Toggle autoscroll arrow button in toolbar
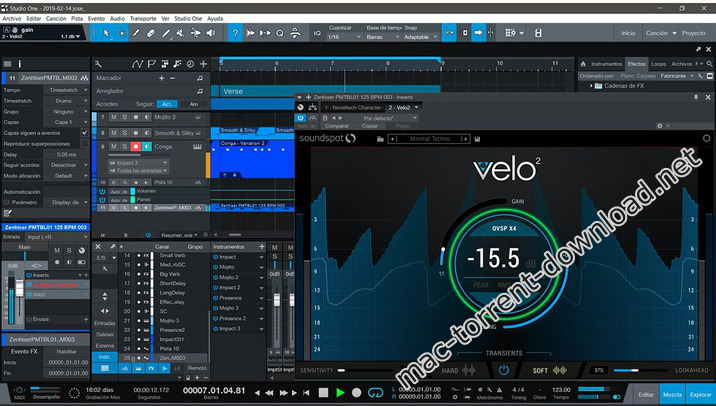716x406 pixels. click(x=479, y=33)
